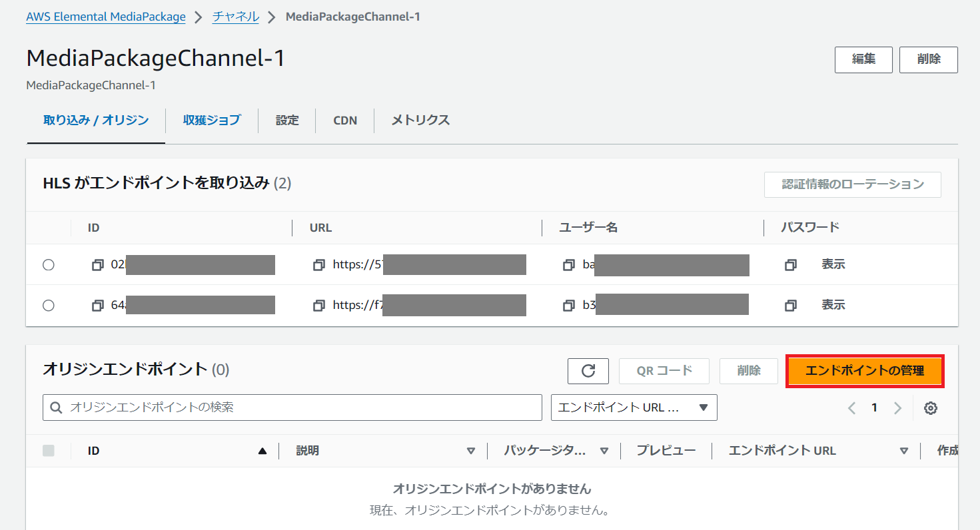Viewport: 980px width, 530px height.
Task: Copy the URL starting with https://5
Action: click(319, 265)
